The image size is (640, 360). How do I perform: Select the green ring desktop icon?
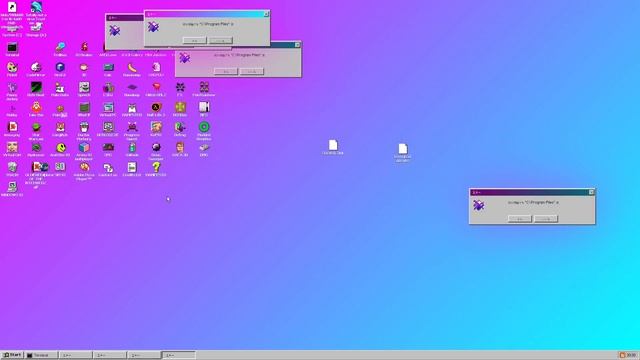204,127
